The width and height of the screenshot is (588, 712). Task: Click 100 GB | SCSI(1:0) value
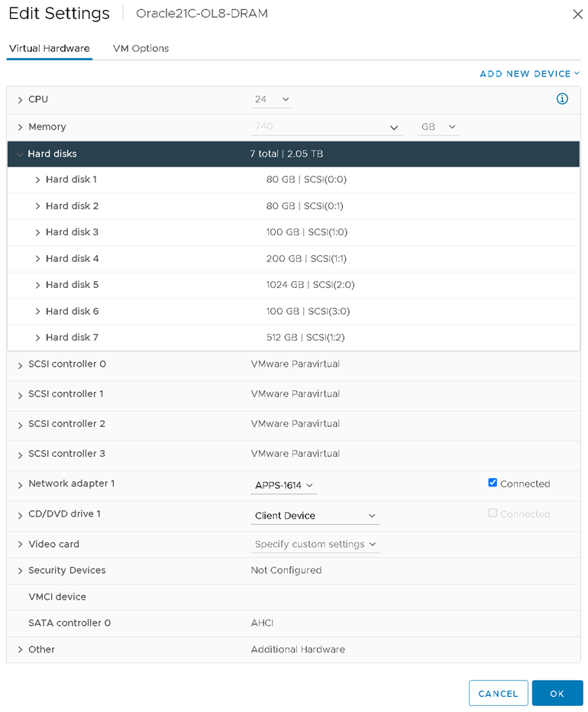pyautogui.click(x=307, y=232)
